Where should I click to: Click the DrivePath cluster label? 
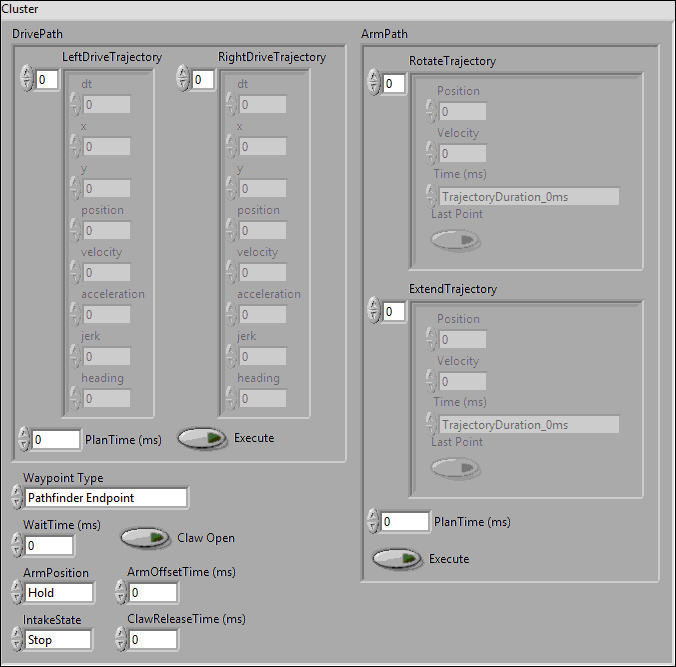pyautogui.click(x=37, y=34)
